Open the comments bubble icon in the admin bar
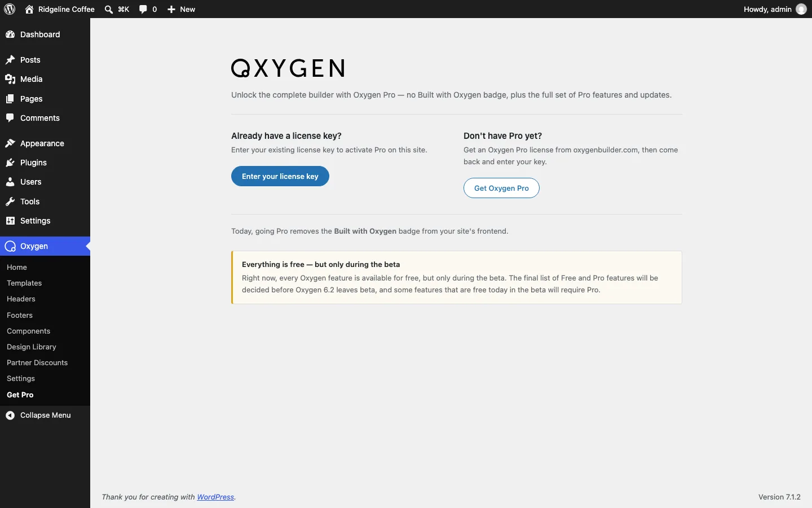The height and width of the screenshot is (508, 812). [143, 9]
